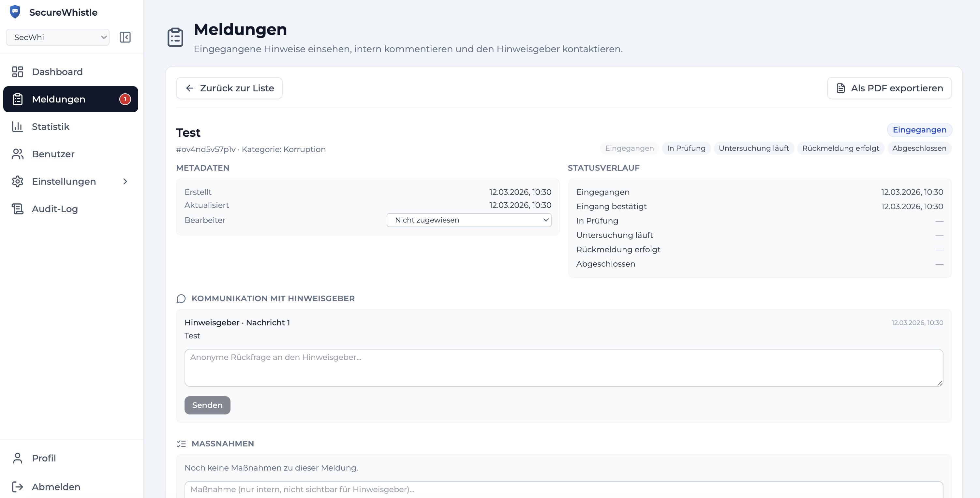Click the red notification badge on Meldungen
This screenshot has width=980, height=498.
coord(125,99)
